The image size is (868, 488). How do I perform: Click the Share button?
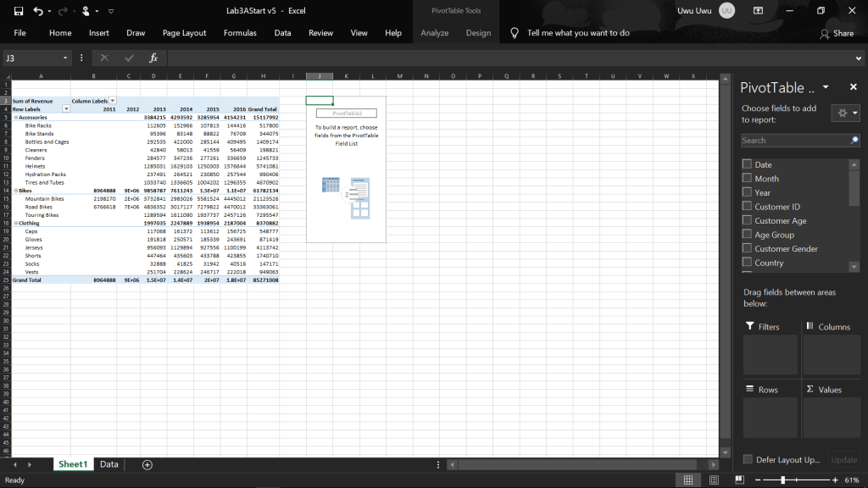click(837, 33)
